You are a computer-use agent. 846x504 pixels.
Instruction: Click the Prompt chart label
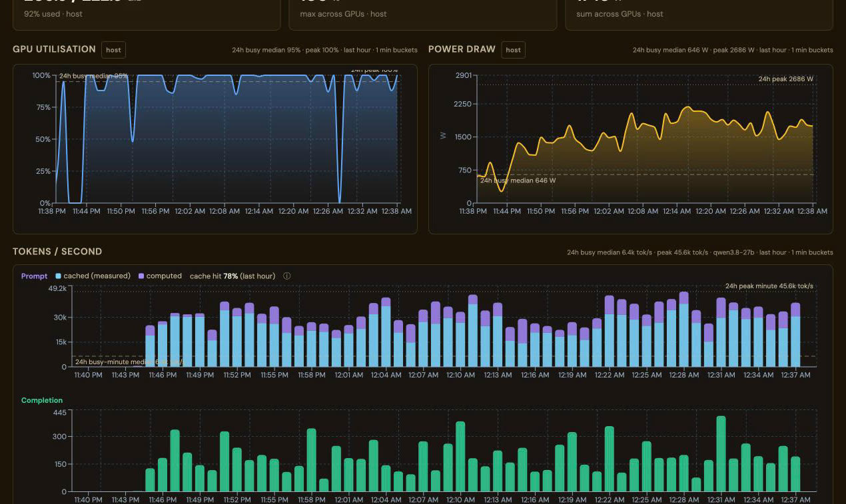point(34,276)
